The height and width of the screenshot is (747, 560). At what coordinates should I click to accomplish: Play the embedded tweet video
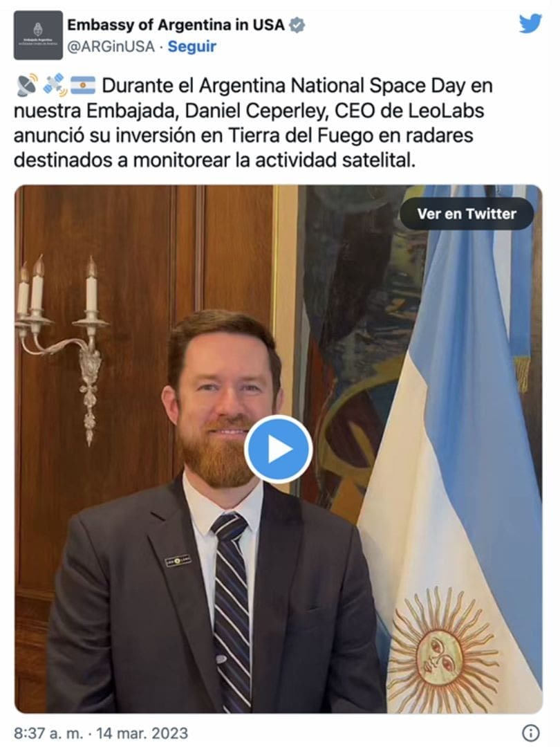(x=279, y=450)
